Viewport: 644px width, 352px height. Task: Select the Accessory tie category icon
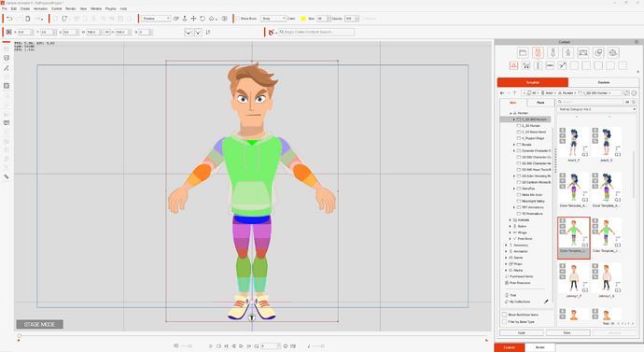click(553, 52)
